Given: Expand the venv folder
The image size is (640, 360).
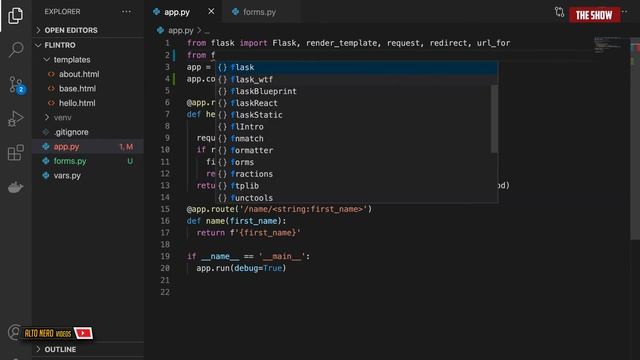Looking at the screenshot, I should (62, 118).
